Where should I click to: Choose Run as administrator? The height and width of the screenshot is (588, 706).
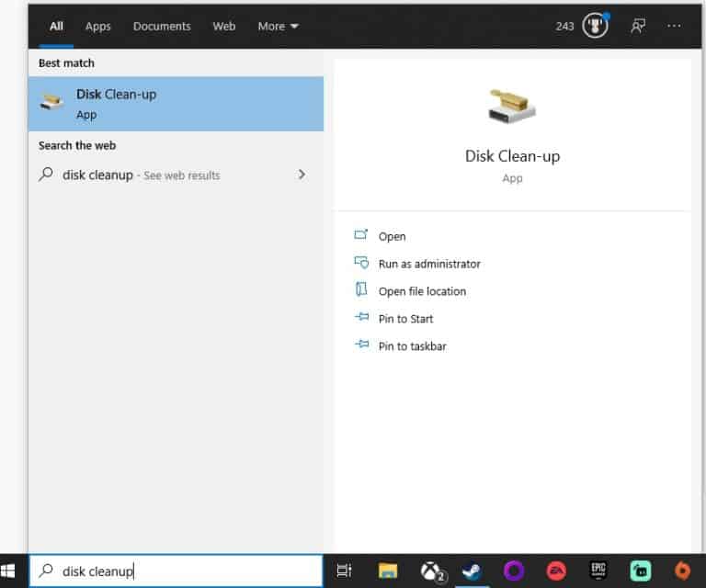(428, 264)
